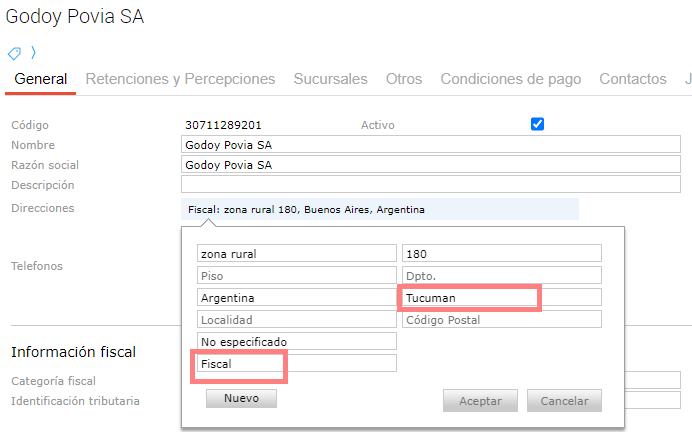
Task: Select the Condiciones de pago tab
Action: 510,79
